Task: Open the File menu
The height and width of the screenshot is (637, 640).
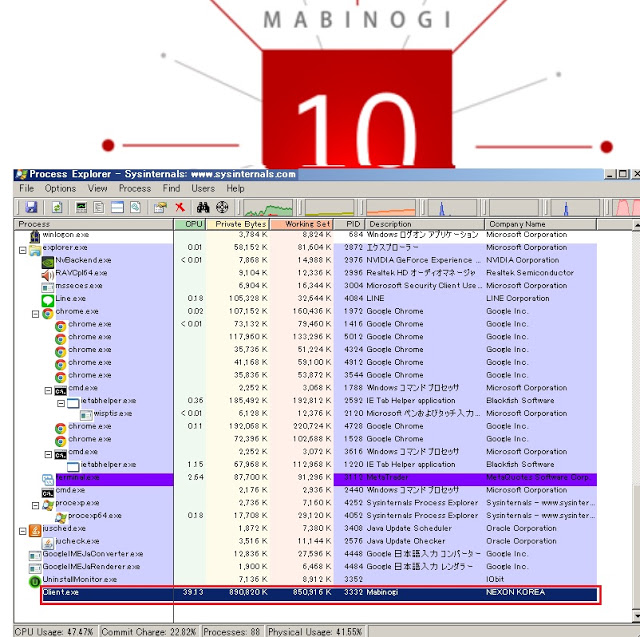Action: [x=27, y=188]
